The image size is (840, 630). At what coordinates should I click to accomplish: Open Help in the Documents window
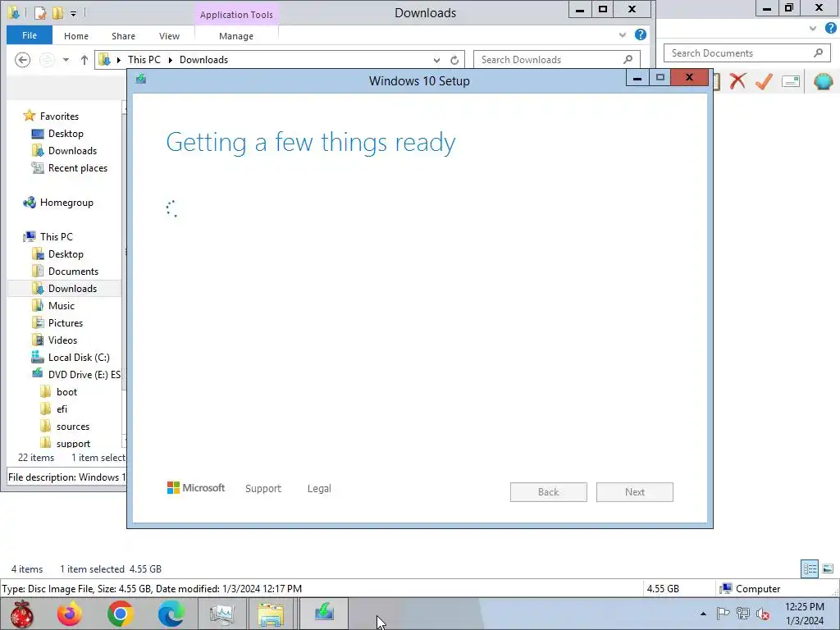[831, 28]
